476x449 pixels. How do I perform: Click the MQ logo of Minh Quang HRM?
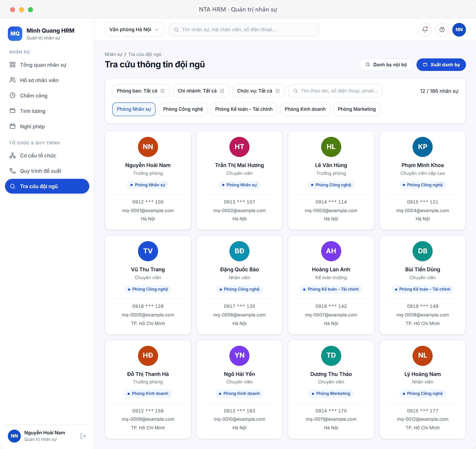click(15, 34)
